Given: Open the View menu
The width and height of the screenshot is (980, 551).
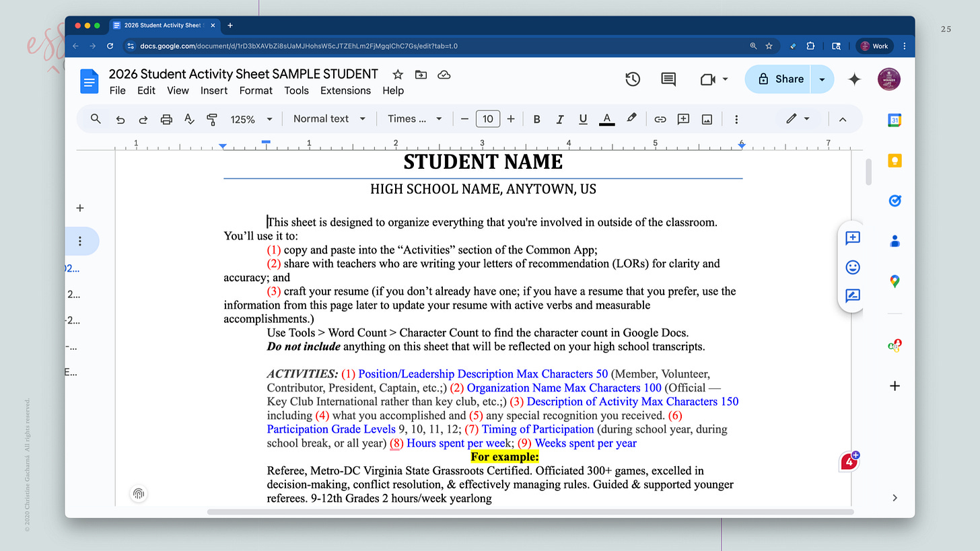Looking at the screenshot, I should coord(178,91).
